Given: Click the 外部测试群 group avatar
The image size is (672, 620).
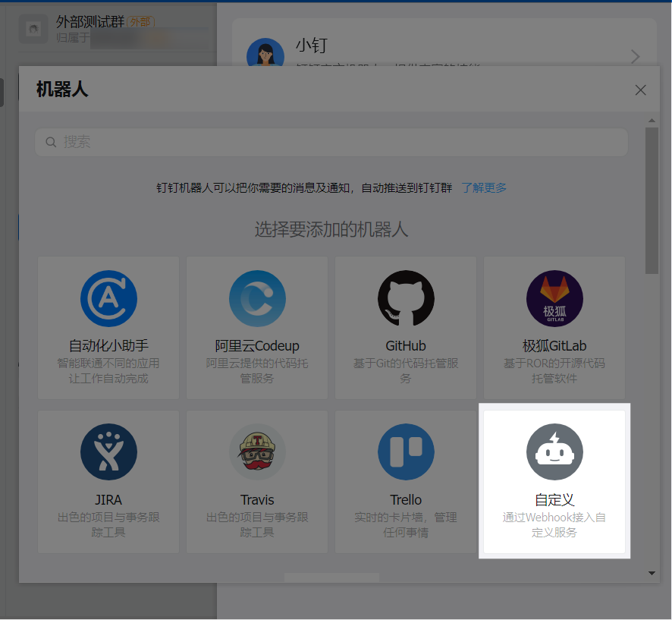Looking at the screenshot, I should pyautogui.click(x=33, y=29).
